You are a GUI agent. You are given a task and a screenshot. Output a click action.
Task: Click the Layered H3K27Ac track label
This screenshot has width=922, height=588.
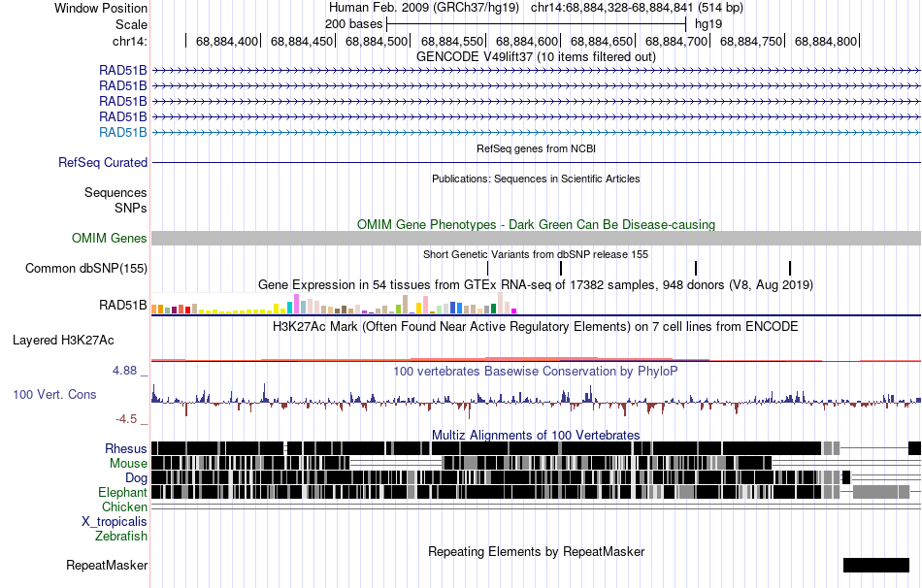pyautogui.click(x=63, y=340)
